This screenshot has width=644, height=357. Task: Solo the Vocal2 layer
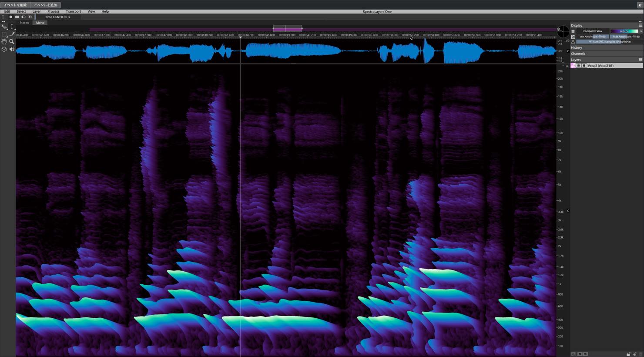pyautogui.click(x=584, y=66)
